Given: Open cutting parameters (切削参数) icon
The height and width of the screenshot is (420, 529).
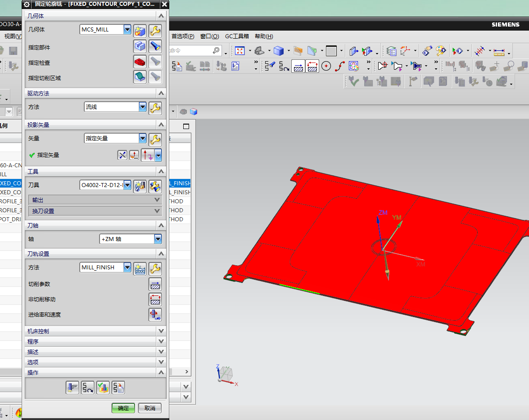Looking at the screenshot, I should pos(155,284).
